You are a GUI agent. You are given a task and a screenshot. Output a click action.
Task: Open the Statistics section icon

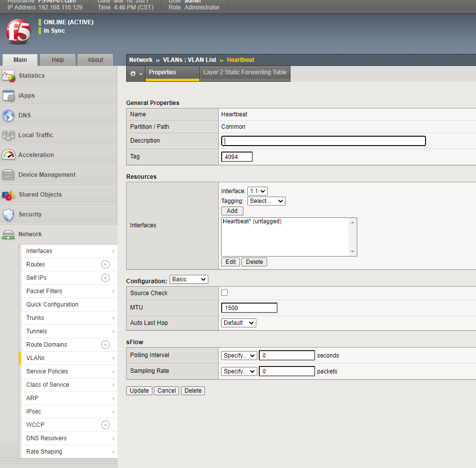(x=8, y=76)
